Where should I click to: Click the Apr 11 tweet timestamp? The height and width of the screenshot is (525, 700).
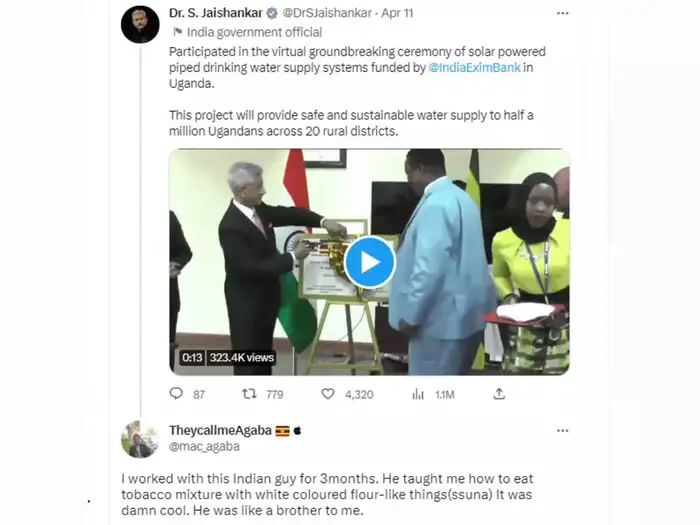pos(395,13)
